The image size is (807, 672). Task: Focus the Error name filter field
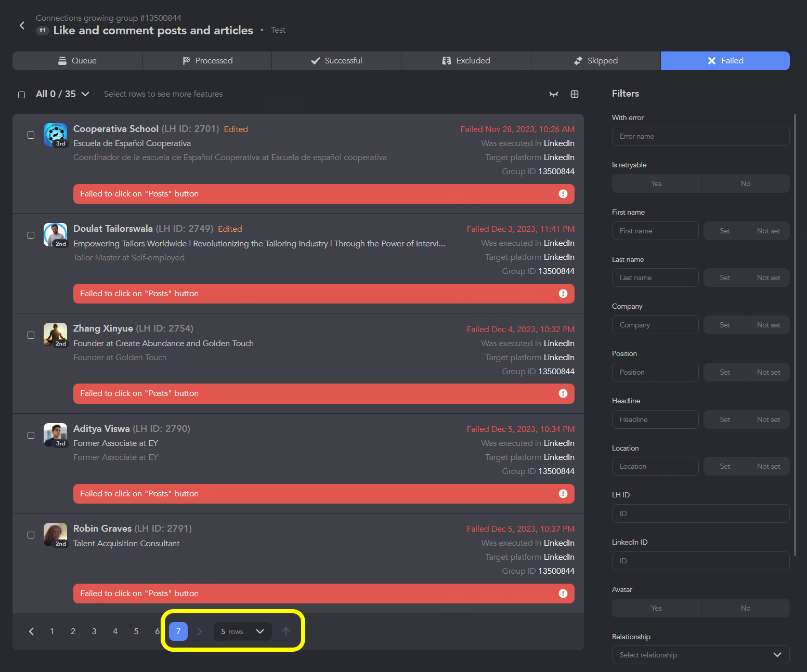coord(700,136)
